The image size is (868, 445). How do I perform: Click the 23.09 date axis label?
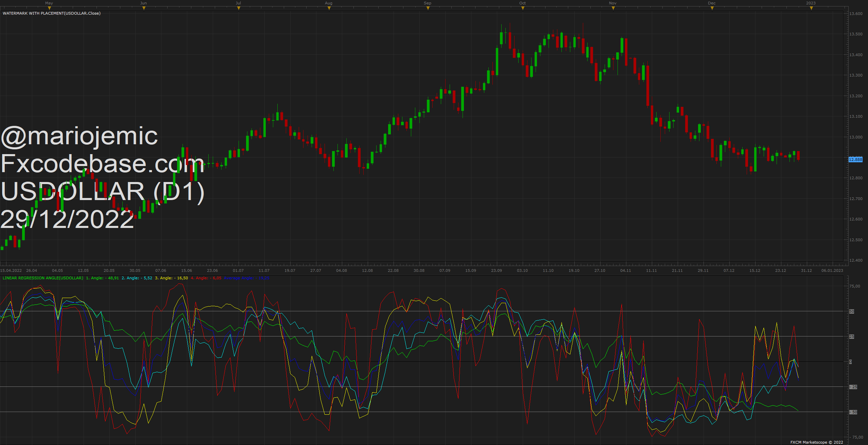(x=497, y=270)
